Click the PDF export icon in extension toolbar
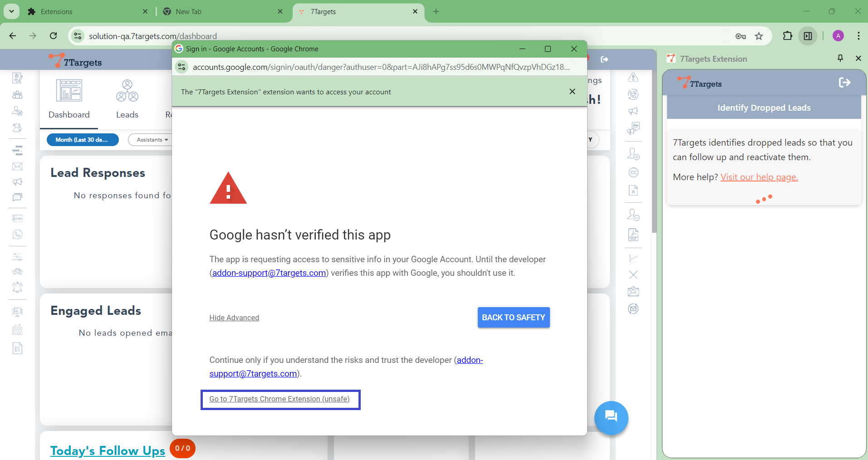 point(633,235)
